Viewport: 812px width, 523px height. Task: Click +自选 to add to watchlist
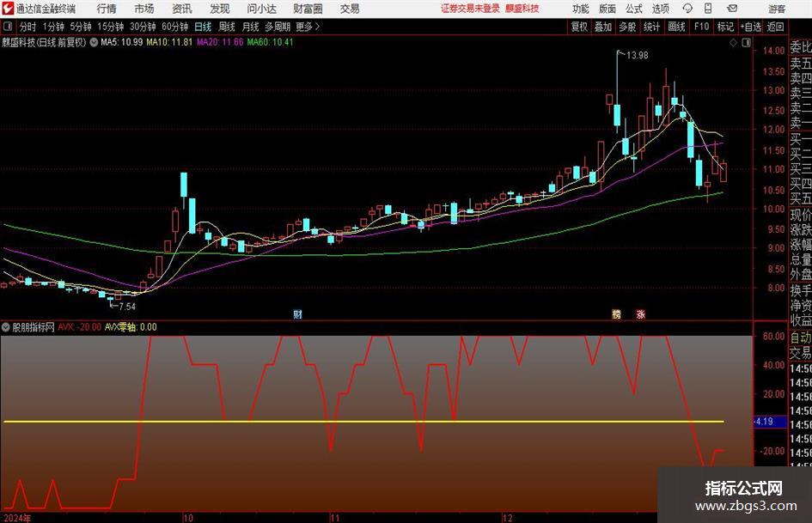(x=751, y=27)
